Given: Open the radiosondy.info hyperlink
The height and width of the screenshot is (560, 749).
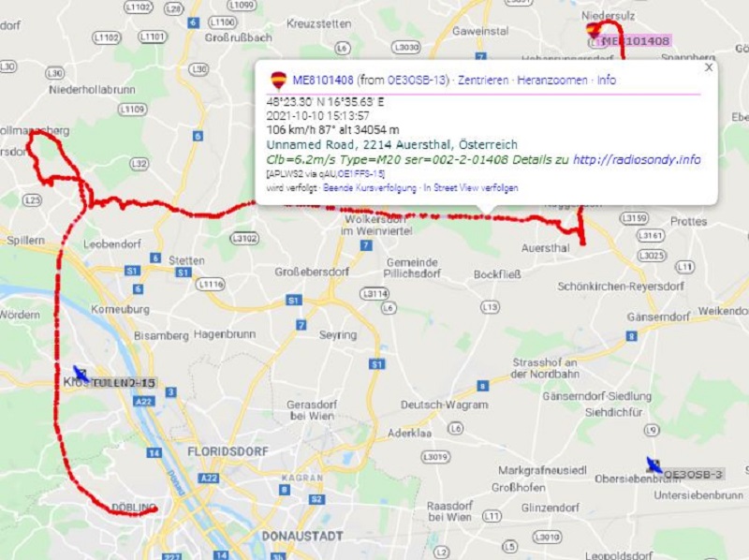Looking at the screenshot, I should (637, 159).
